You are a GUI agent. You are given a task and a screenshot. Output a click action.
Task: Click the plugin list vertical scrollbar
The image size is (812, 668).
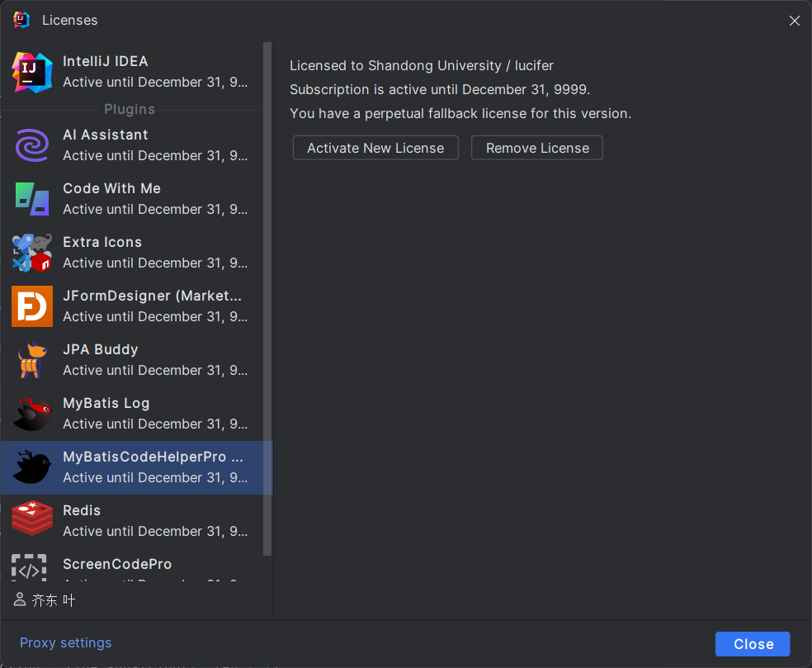tap(267, 297)
